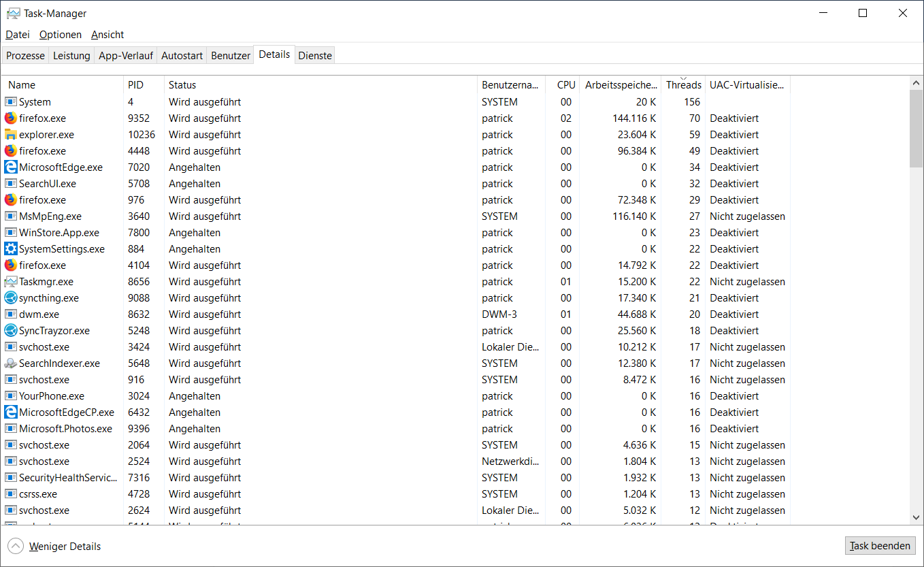This screenshot has width=924, height=567.
Task: Click the Microsoft.Photos.exe process icon
Action: pyautogui.click(x=11, y=428)
